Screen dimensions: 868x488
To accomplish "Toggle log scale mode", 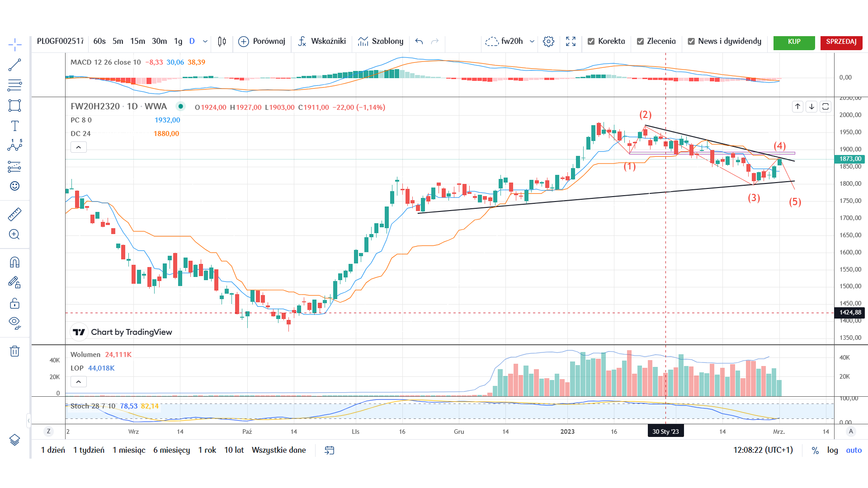I will click(832, 450).
